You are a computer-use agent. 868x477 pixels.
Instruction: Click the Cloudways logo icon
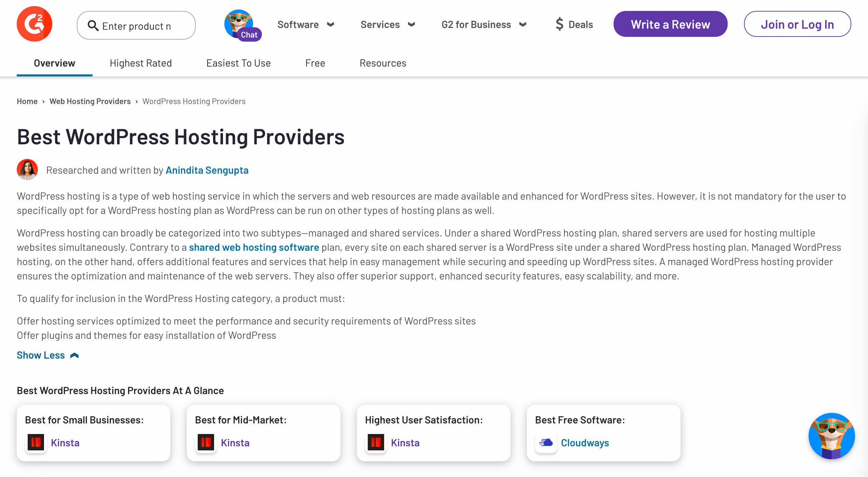546,443
